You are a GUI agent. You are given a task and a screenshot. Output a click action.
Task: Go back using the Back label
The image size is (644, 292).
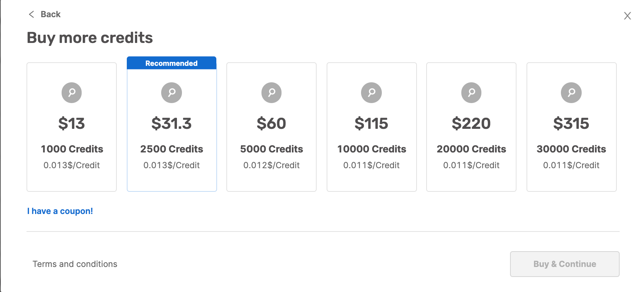51,14
